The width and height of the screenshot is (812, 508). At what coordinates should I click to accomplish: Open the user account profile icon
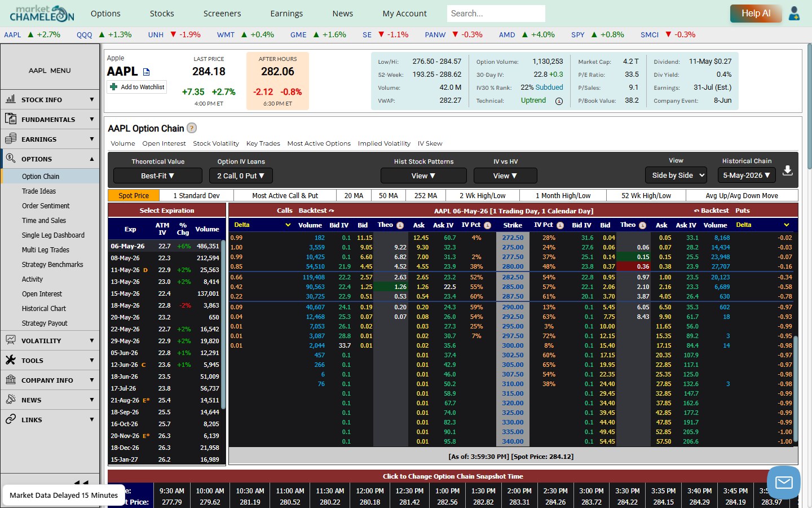point(794,14)
